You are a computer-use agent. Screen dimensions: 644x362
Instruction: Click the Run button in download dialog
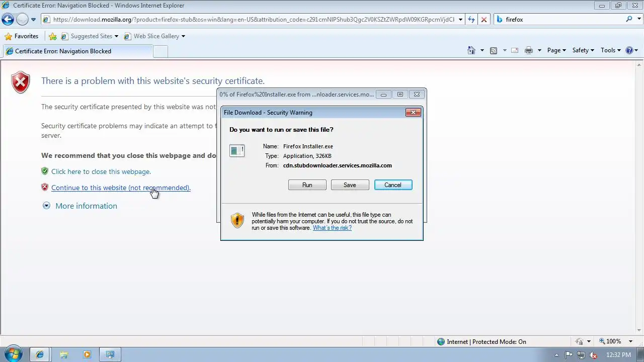(x=307, y=185)
